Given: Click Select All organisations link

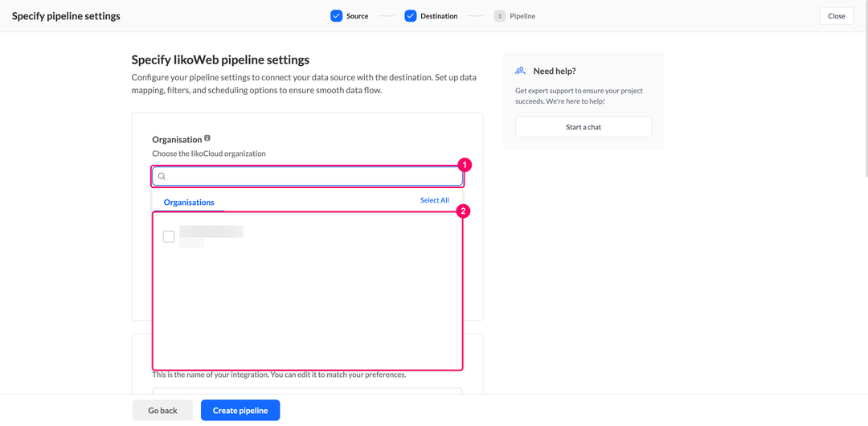Looking at the screenshot, I should point(435,200).
